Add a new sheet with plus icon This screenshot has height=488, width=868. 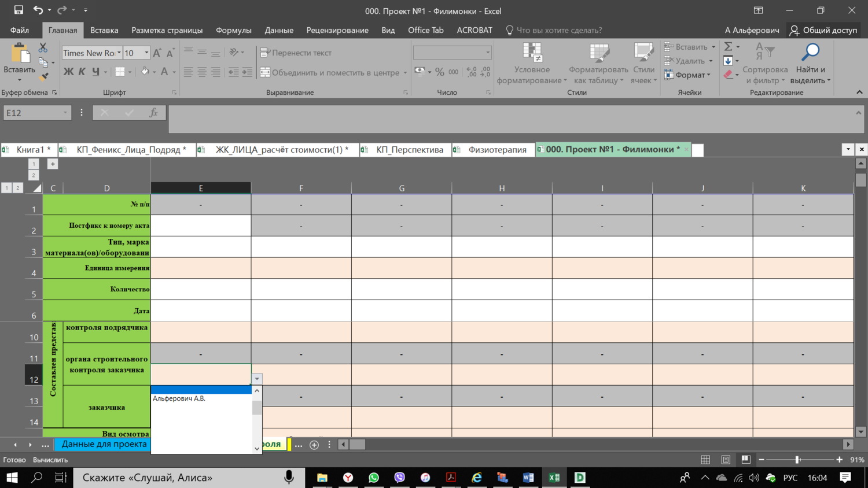tap(314, 445)
